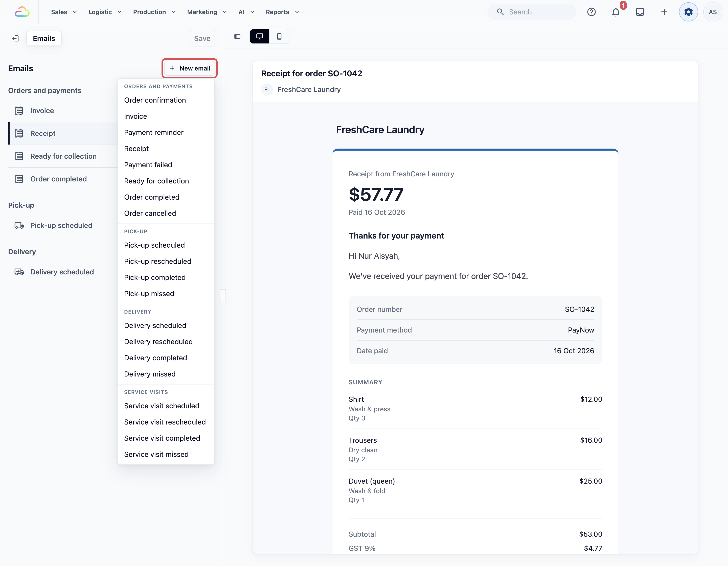The width and height of the screenshot is (728, 566).
Task: Choose Delivery completed from the menu
Action: [x=166, y=358]
